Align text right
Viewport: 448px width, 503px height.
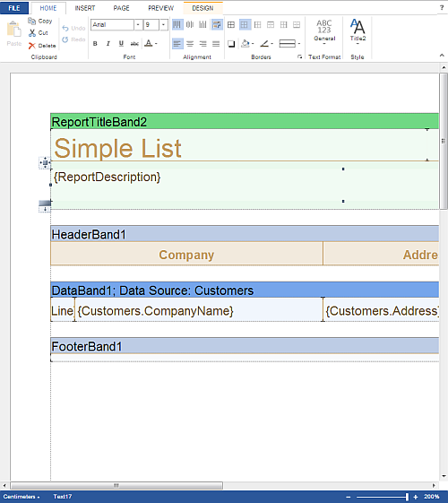coord(202,44)
